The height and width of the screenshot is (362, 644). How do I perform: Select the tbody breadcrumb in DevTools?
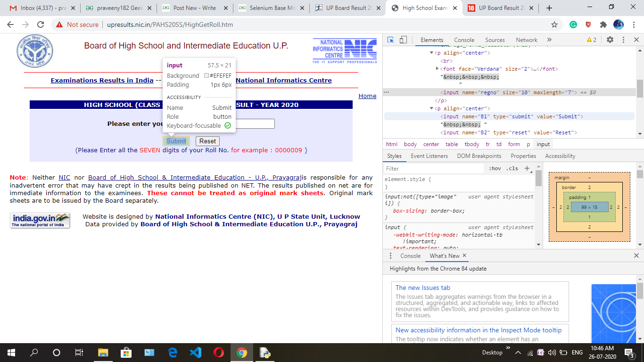(x=472, y=144)
